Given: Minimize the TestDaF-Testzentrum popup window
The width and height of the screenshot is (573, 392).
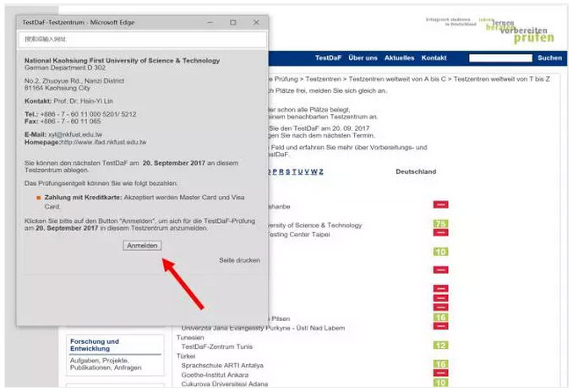Looking at the screenshot, I should (x=210, y=22).
